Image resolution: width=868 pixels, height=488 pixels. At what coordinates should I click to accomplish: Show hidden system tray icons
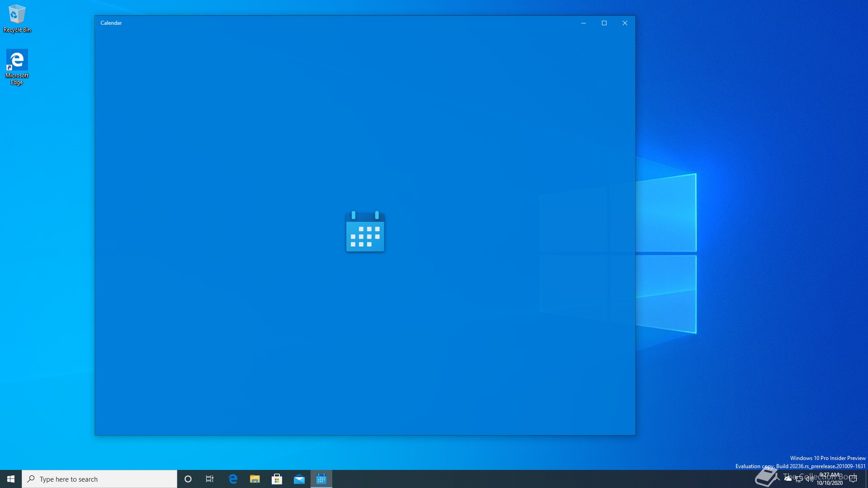click(777, 479)
